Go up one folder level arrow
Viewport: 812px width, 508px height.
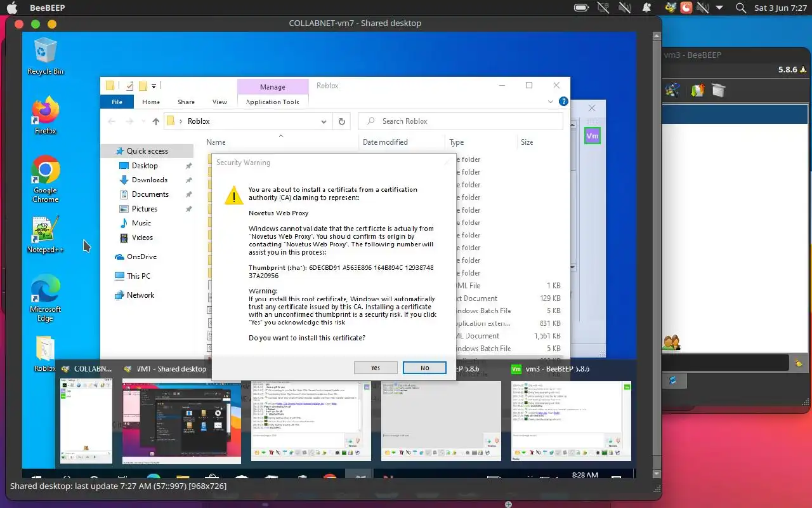[156, 121]
